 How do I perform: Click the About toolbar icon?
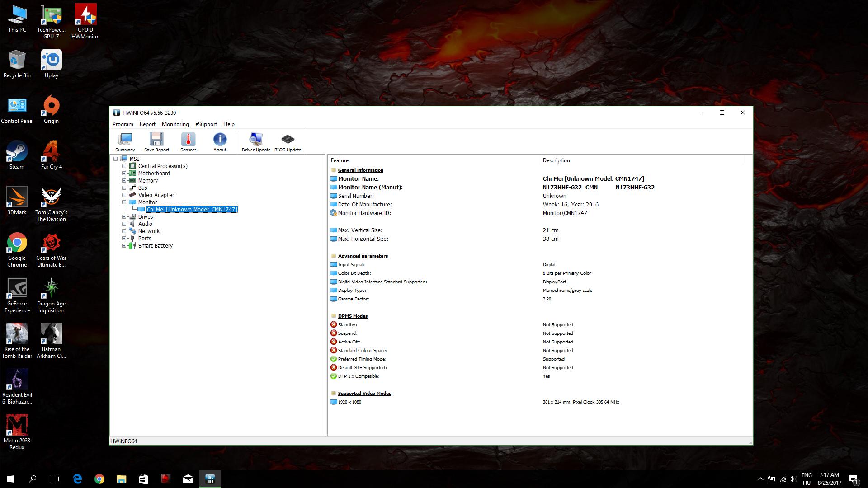[220, 142]
